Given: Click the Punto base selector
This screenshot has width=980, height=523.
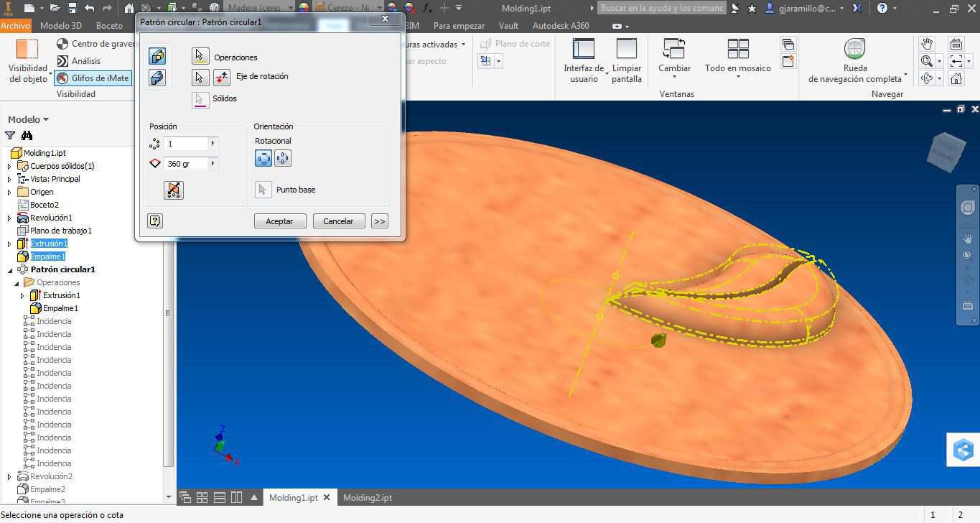Looking at the screenshot, I should pyautogui.click(x=263, y=190).
